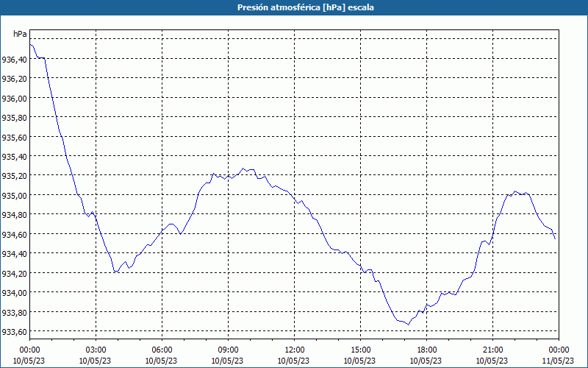Click the 934,40 axis value

[x=14, y=254]
